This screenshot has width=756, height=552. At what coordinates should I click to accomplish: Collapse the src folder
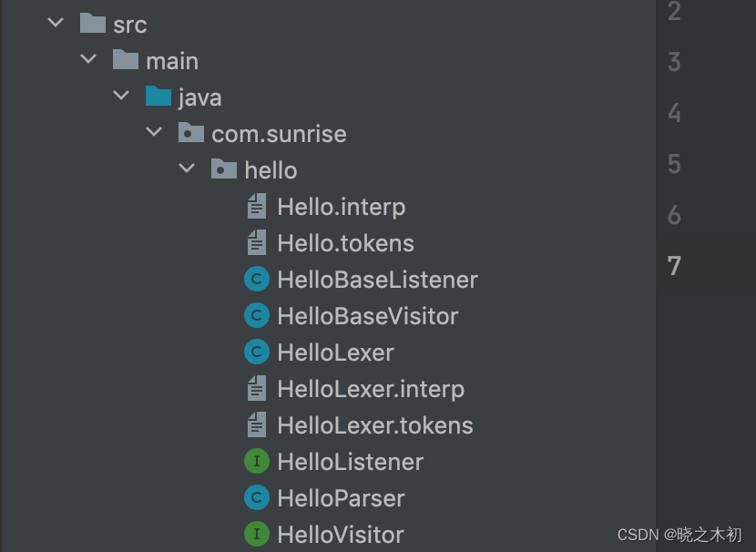click(x=56, y=24)
